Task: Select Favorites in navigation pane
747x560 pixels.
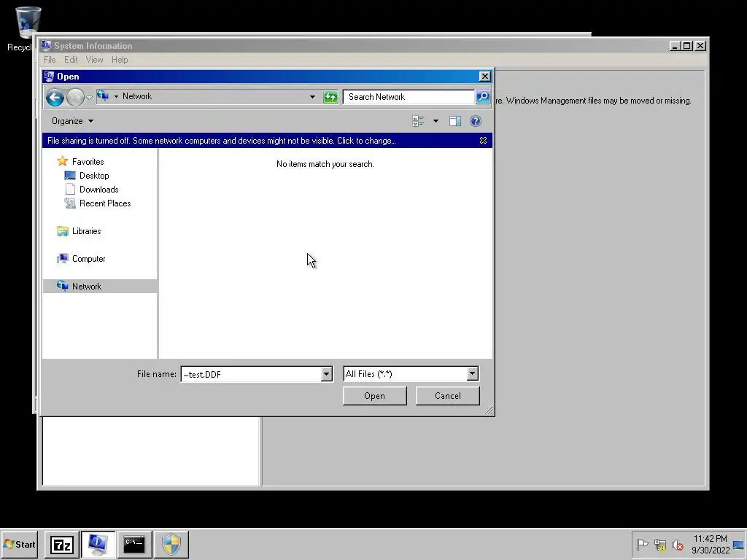Action: click(x=88, y=162)
